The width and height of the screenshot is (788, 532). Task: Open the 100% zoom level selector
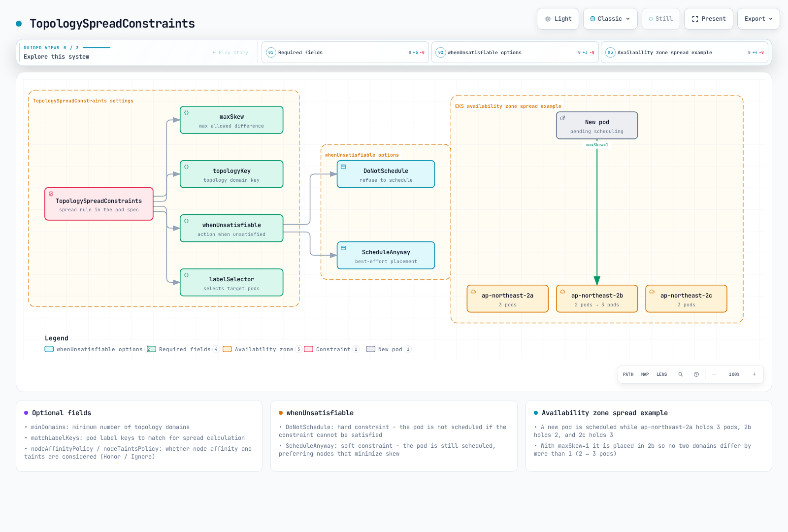click(x=734, y=374)
